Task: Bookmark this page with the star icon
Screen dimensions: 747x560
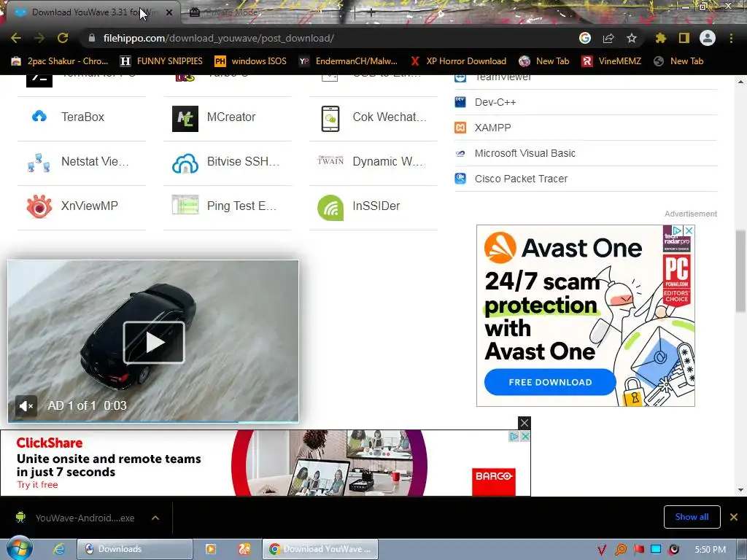Action: tap(632, 38)
